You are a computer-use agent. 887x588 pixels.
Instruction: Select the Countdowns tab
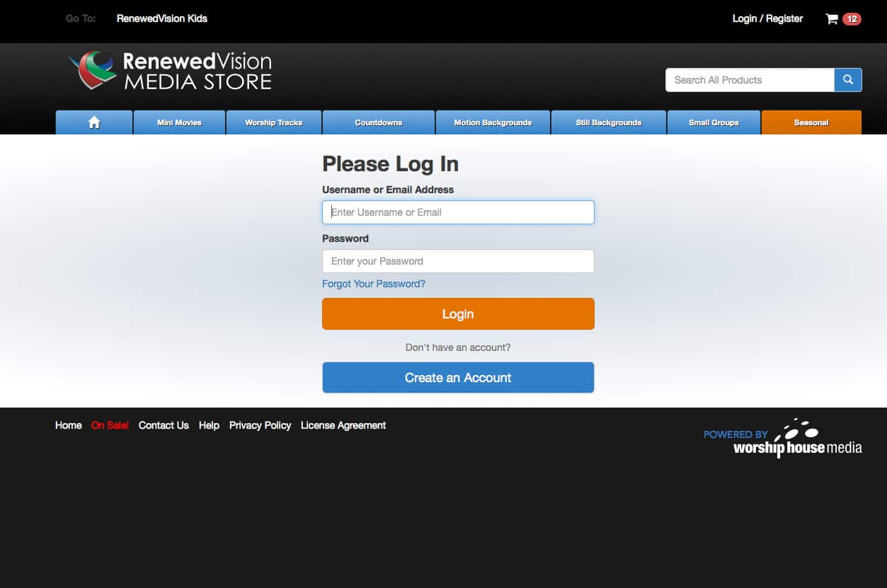click(379, 122)
